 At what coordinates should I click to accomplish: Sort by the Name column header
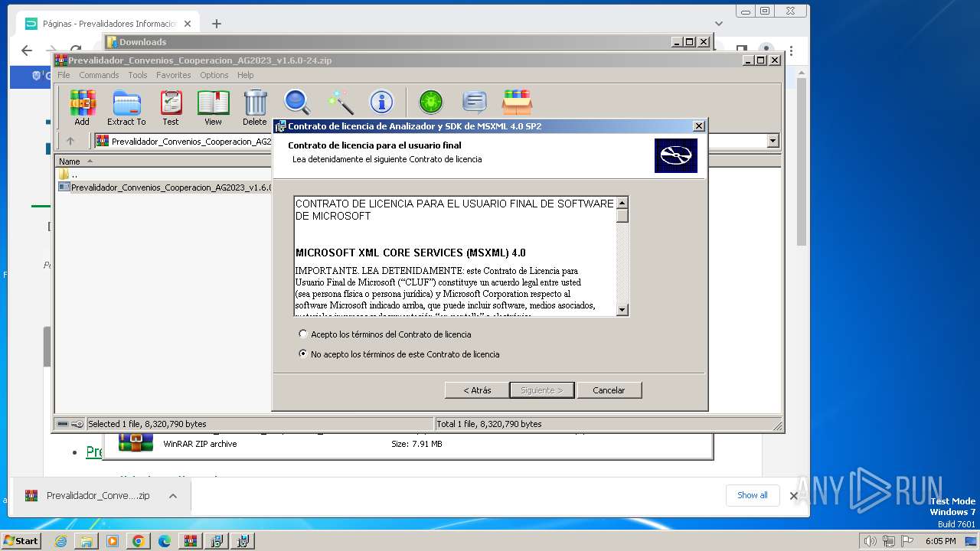pyautogui.click(x=164, y=161)
